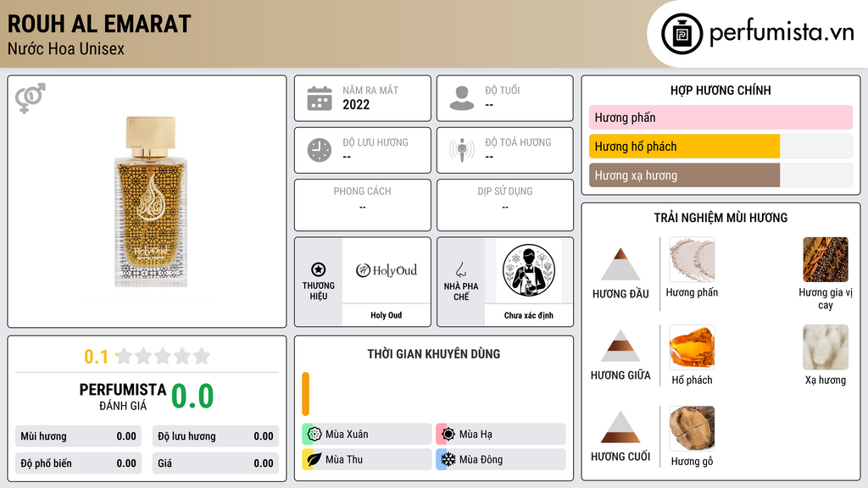Click the perfumer illustration above Chưa xác định

tap(529, 270)
